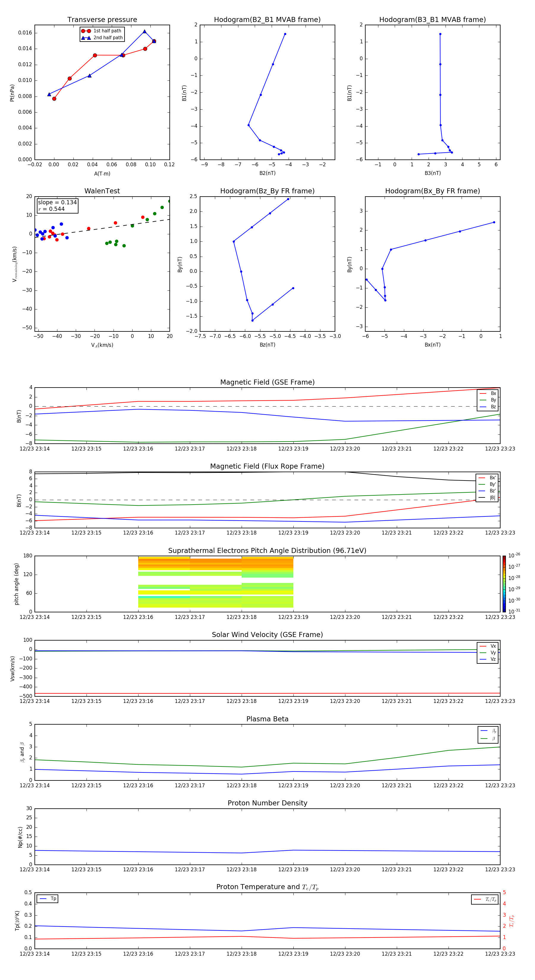The height and width of the screenshot is (980, 535).
Task: Click the 'Vz' legend entry in velocity plot
Action: (x=488, y=659)
